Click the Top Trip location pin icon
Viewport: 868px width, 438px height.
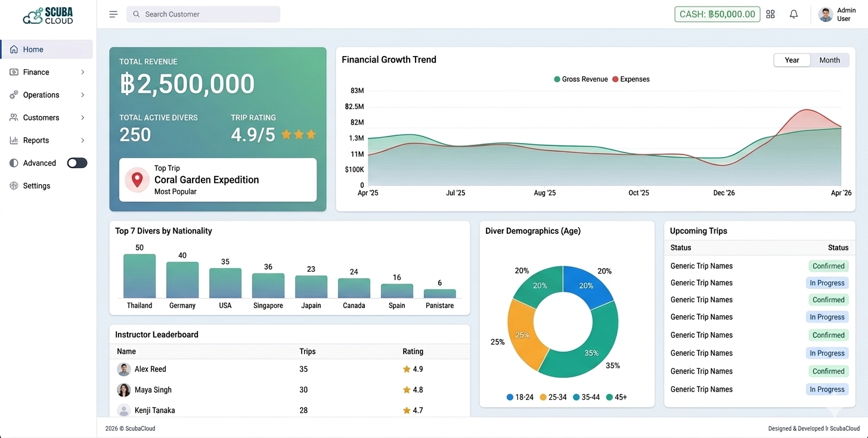(x=137, y=180)
